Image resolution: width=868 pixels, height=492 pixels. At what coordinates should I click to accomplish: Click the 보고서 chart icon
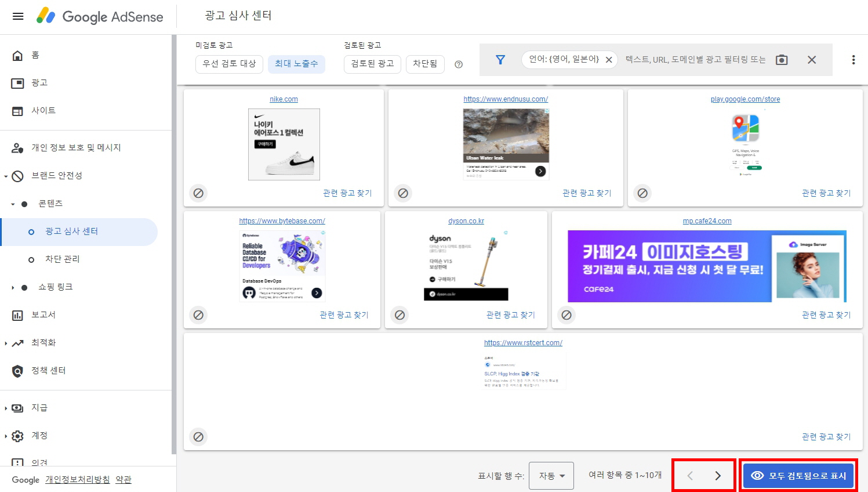coord(18,315)
